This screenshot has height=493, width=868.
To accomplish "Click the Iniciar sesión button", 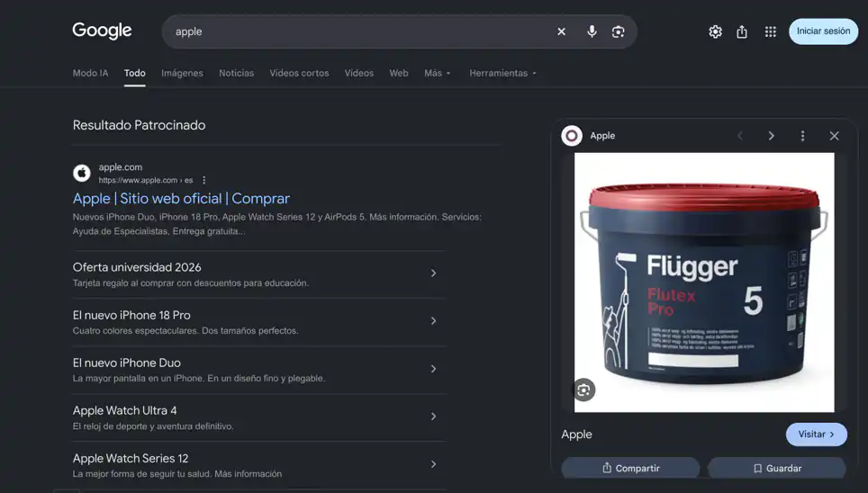I will coord(823,31).
